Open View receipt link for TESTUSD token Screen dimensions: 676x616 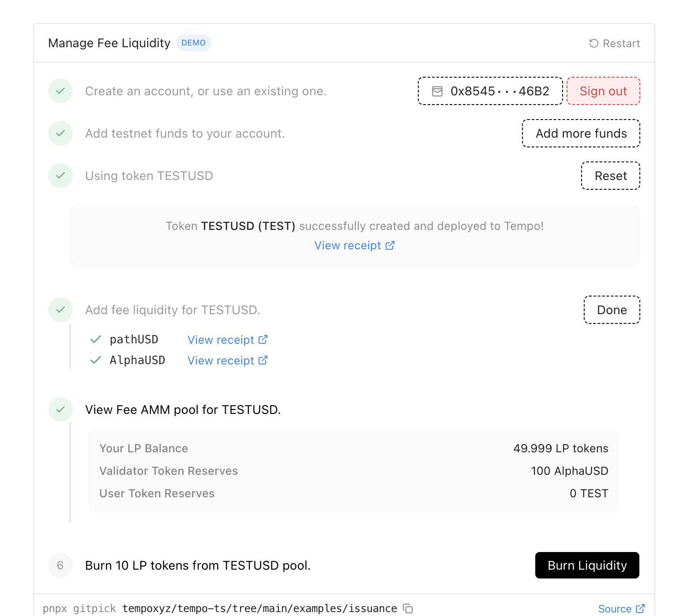click(348, 245)
